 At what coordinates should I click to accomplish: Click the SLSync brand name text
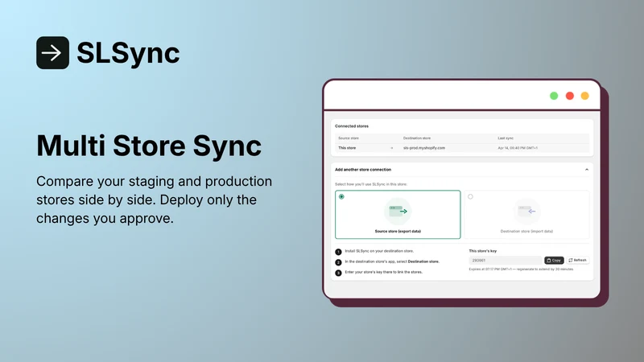(128, 53)
